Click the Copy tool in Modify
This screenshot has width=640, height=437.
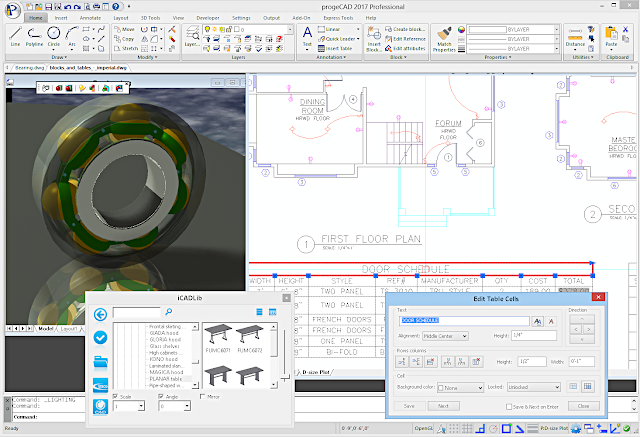(124, 39)
